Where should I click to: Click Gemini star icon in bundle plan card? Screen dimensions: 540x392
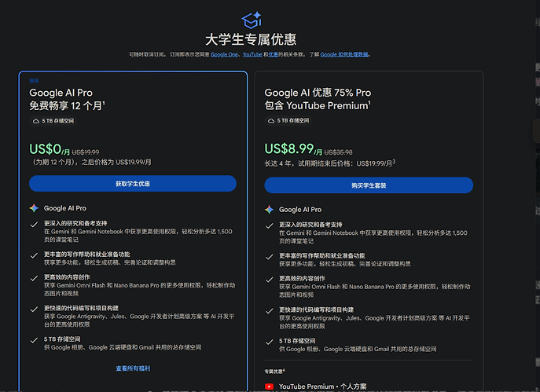tap(270, 209)
